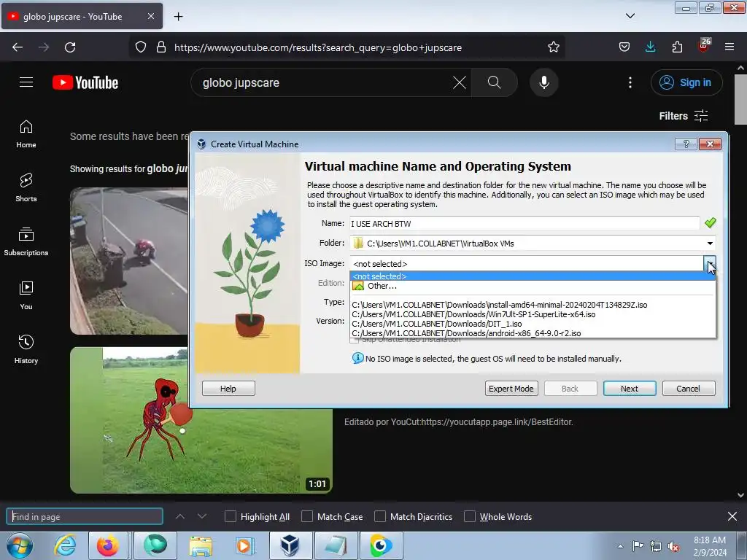Screen dimensions: 747x560
Task: Open the uBlock extension badge icon
Action: click(704, 46)
